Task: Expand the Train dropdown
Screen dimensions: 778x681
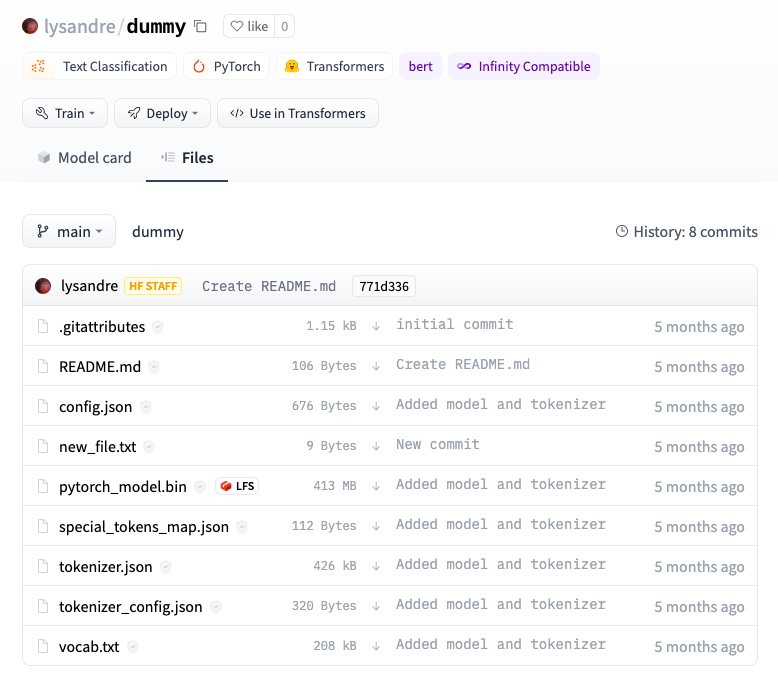Action: click(x=65, y=113)
